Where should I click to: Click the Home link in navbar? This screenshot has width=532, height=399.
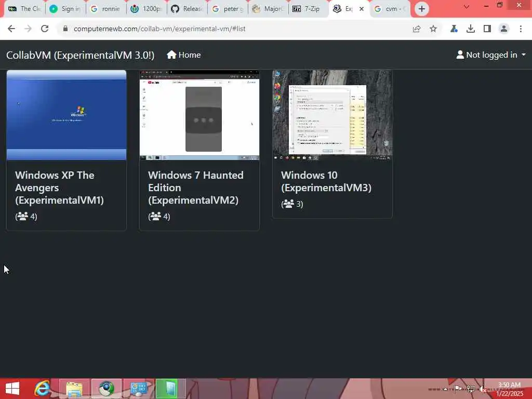(x=183, y=55)
